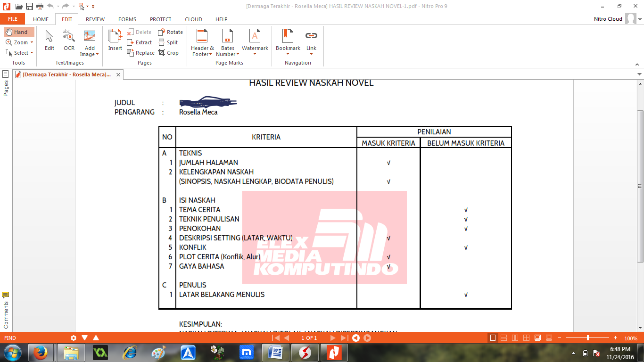Click Rotate pages

(x=170, y=32)
